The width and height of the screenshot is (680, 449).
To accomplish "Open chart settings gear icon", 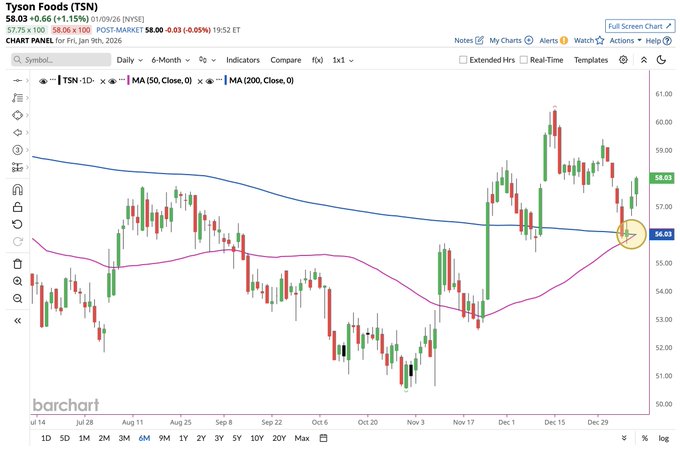I will tap(623, 60).
